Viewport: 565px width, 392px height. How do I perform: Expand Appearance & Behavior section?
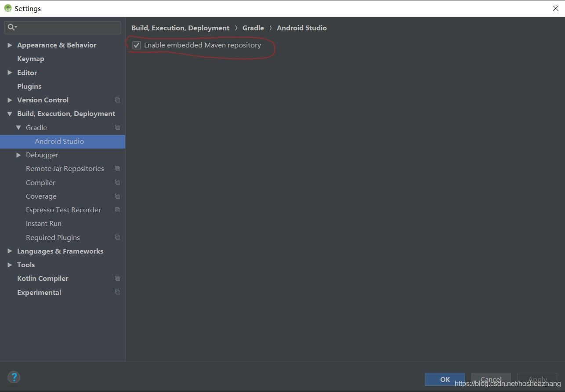pyautogui.click(x=10, y=45)
